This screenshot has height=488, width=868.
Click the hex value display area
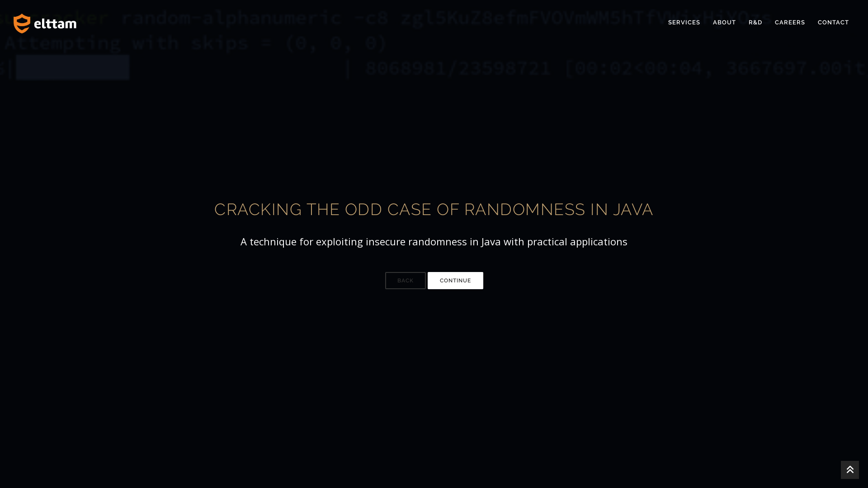coord(72,68)
